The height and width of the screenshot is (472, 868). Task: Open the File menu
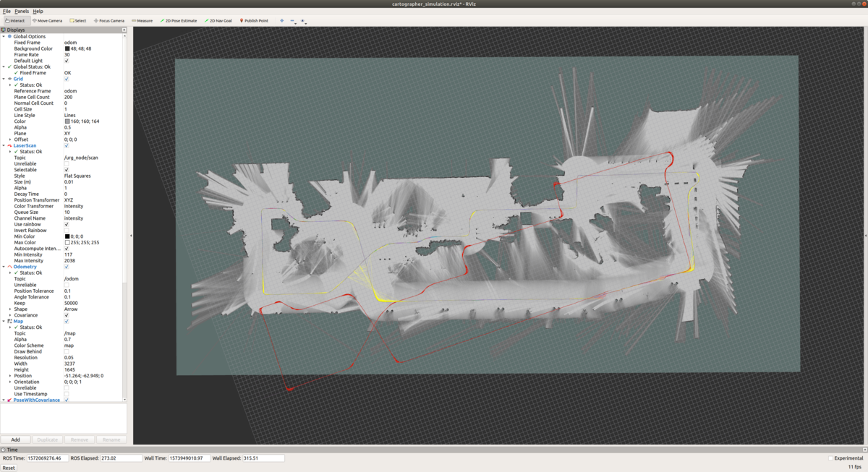tap(7, 12)
